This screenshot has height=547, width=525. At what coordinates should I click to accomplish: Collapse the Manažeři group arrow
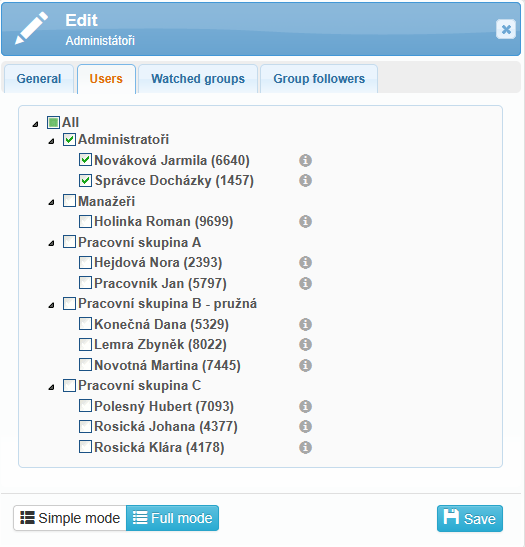(x=51, y=202)
